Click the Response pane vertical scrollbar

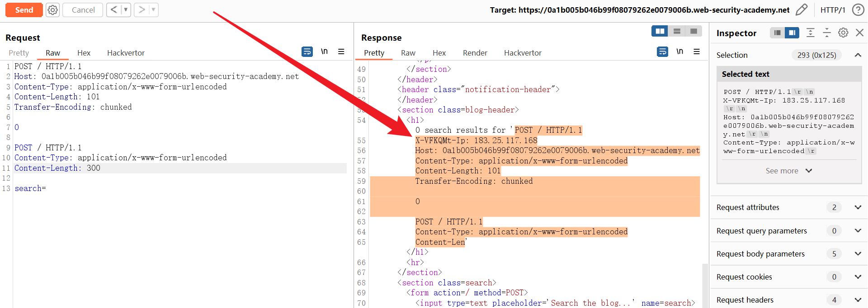[705, 285]
